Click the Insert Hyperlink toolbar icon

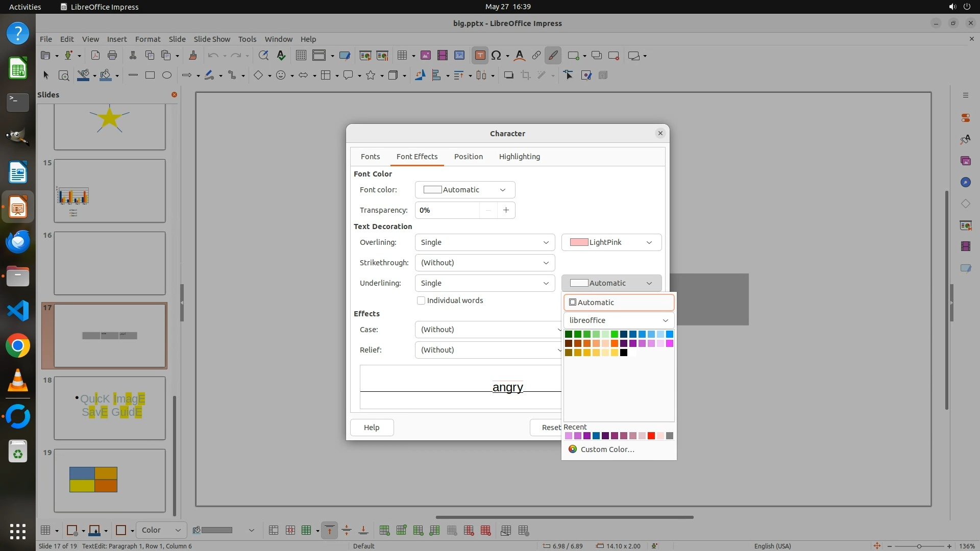click(536, 56)
